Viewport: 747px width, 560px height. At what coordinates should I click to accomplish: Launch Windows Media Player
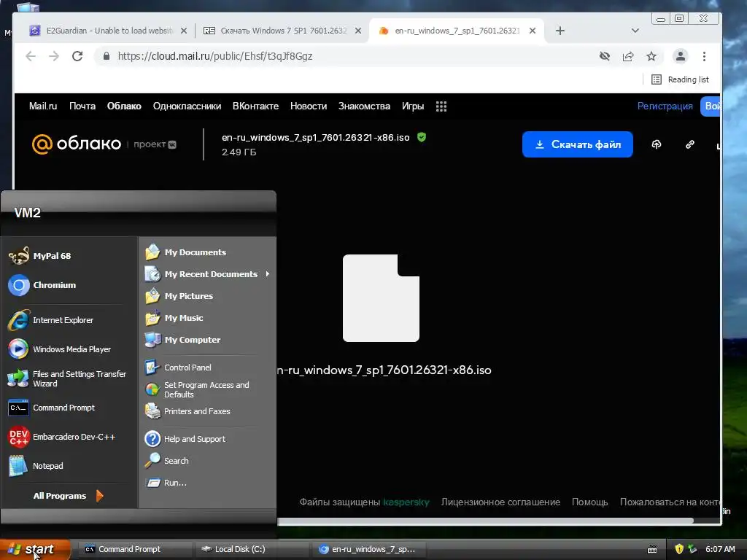[x=60, y=349]
